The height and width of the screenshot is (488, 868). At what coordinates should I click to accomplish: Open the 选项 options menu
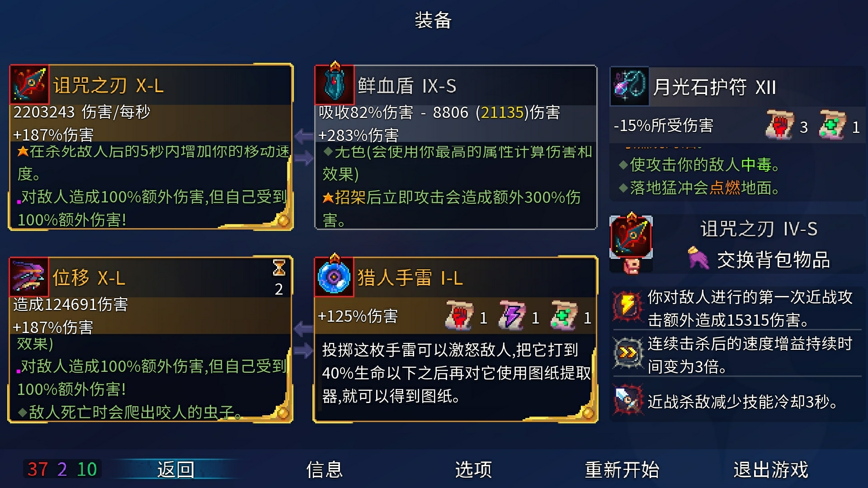tap(473, 469)
